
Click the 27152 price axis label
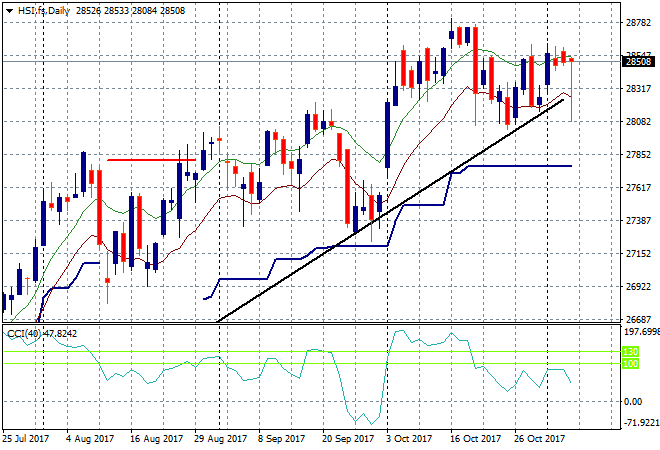(x=638, y=254)
